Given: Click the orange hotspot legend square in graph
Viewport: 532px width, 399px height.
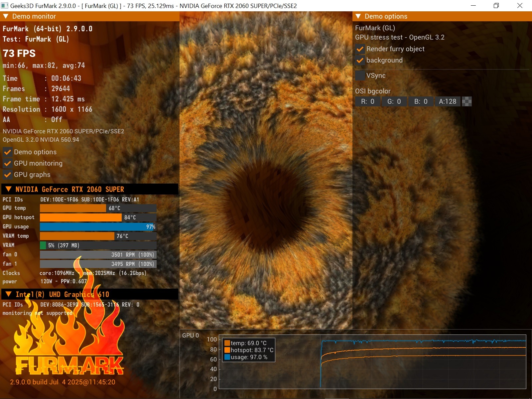Looking at the screenshot, I should coord(227,350).
